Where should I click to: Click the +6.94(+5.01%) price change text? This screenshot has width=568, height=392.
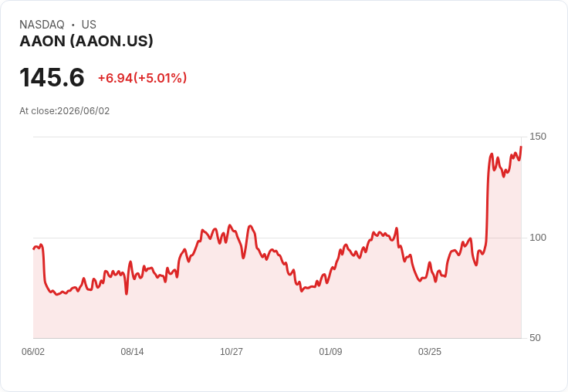click(x=142, y=78)
